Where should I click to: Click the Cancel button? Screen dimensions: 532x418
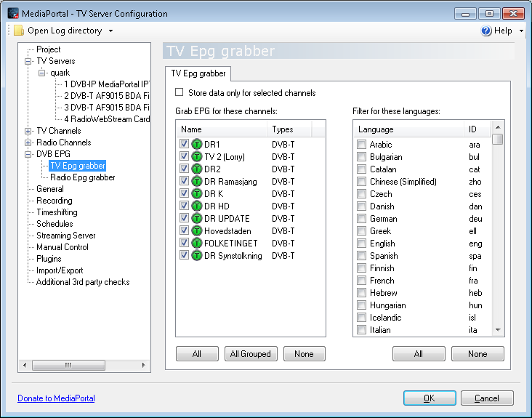(487, 398)
